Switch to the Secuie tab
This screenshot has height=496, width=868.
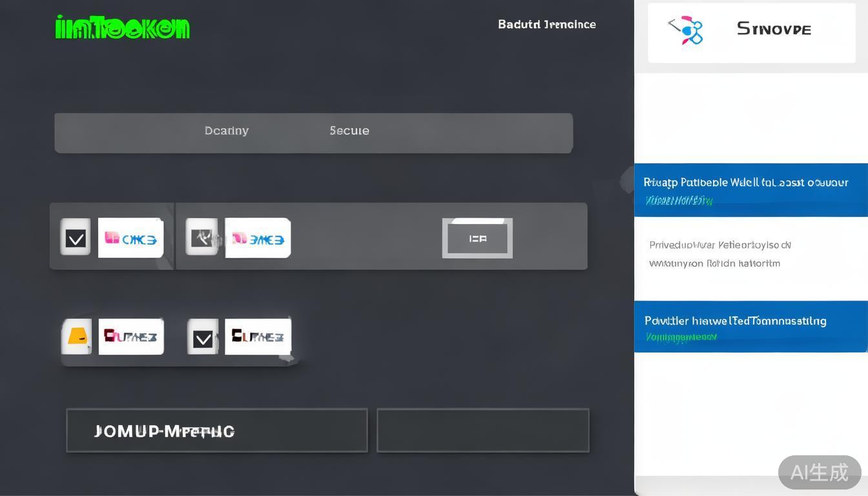pyautogui.click(x=349, y=130)
